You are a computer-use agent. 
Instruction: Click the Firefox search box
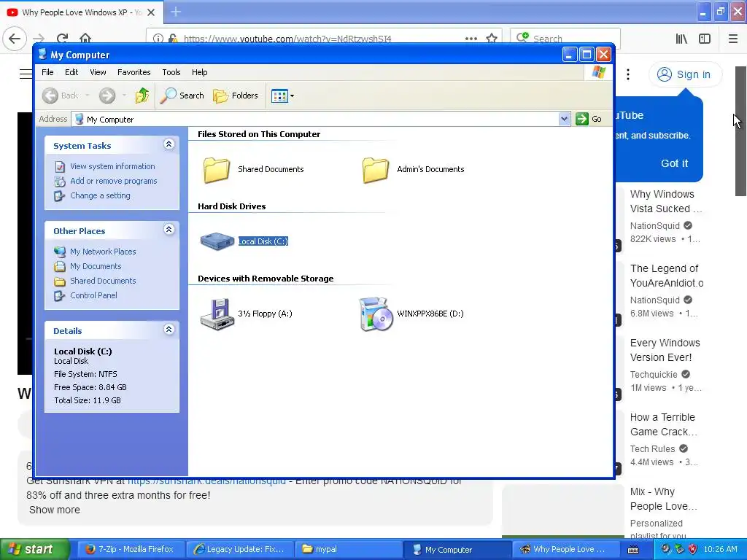[x=565, y=38]
